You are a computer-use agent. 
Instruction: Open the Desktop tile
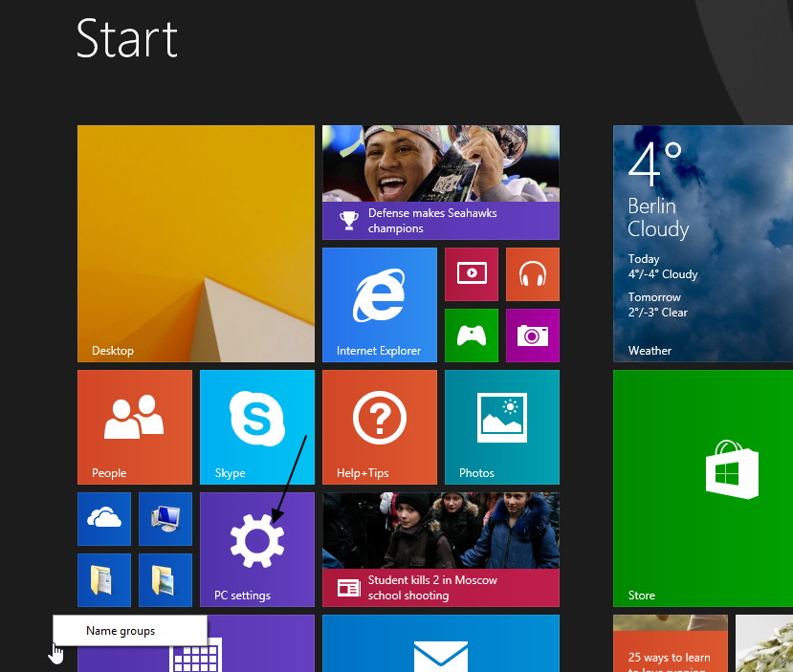(196, 244)
